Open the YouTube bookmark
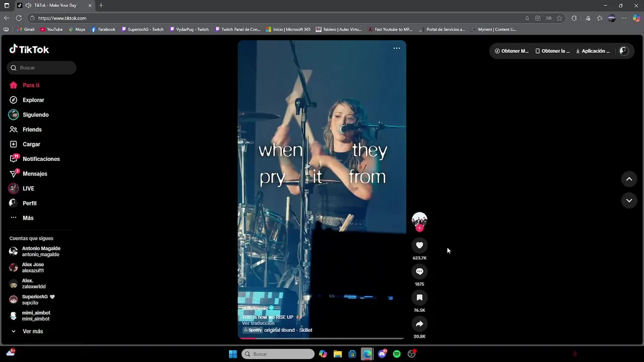644x362 pixels. click(51, 30)
